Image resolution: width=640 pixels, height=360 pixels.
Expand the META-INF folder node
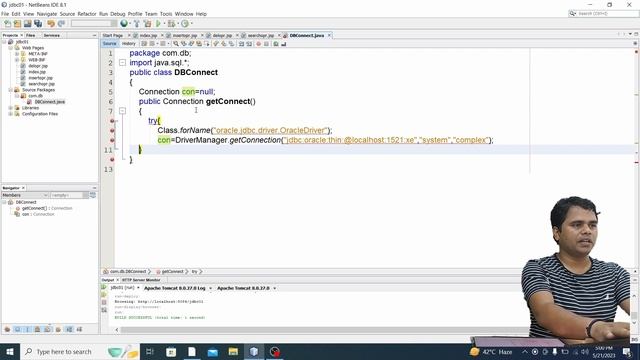tap(17, 54)
